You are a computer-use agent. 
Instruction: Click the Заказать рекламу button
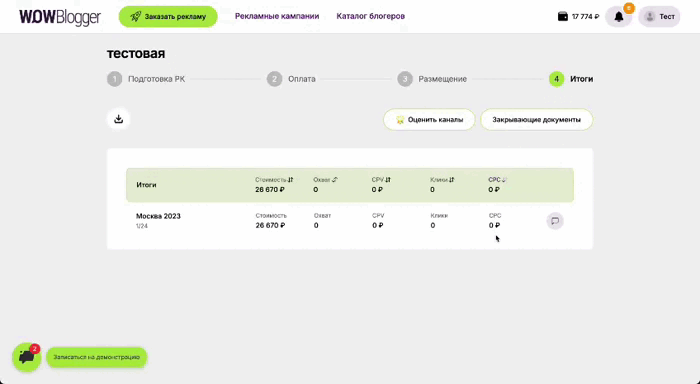(168, 17)
